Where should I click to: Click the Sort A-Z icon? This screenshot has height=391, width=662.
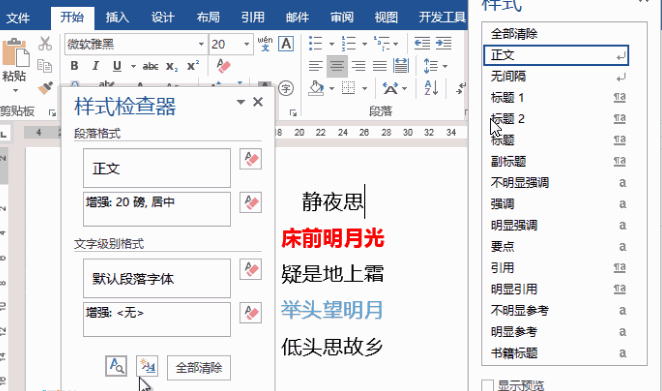coord(431,88)
